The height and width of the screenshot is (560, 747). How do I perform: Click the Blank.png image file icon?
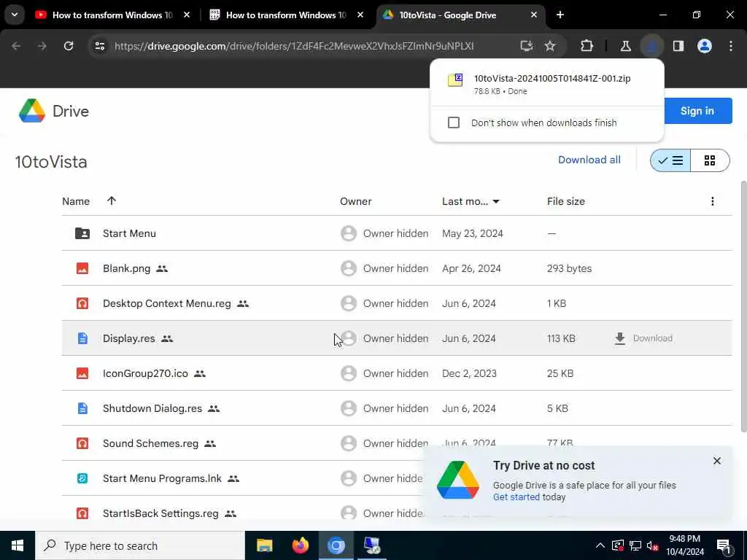coord(82,268)
